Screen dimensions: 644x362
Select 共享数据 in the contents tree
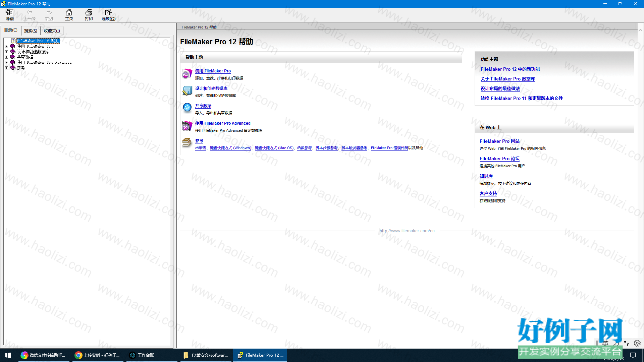click(25, 57)
